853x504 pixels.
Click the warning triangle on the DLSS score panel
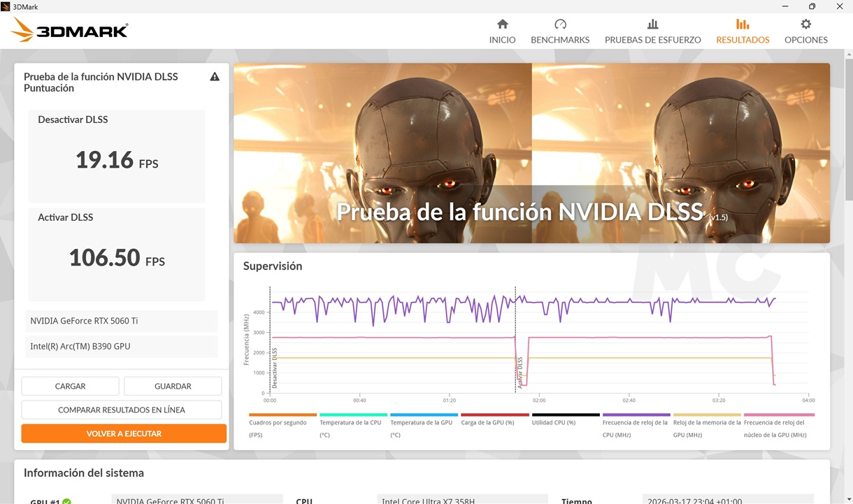215,77
